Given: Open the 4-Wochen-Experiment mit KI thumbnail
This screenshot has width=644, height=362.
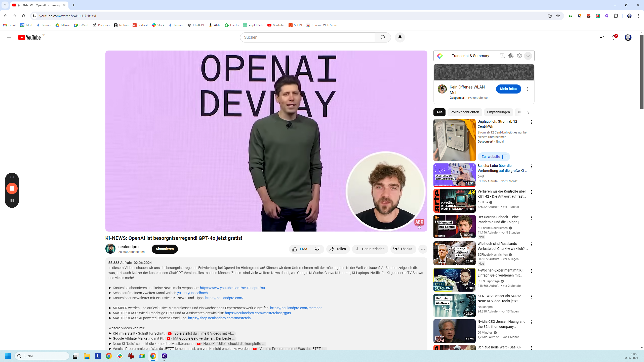Looking at the screenshot, I should tap(454, 280).
